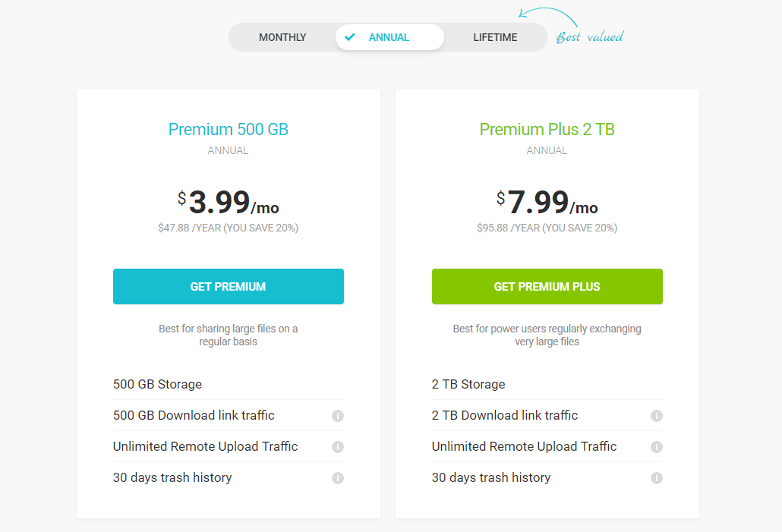Viewport: 782px width, 532px height.
Task: Select the Annual billing option
Action: tap(389, 37)
